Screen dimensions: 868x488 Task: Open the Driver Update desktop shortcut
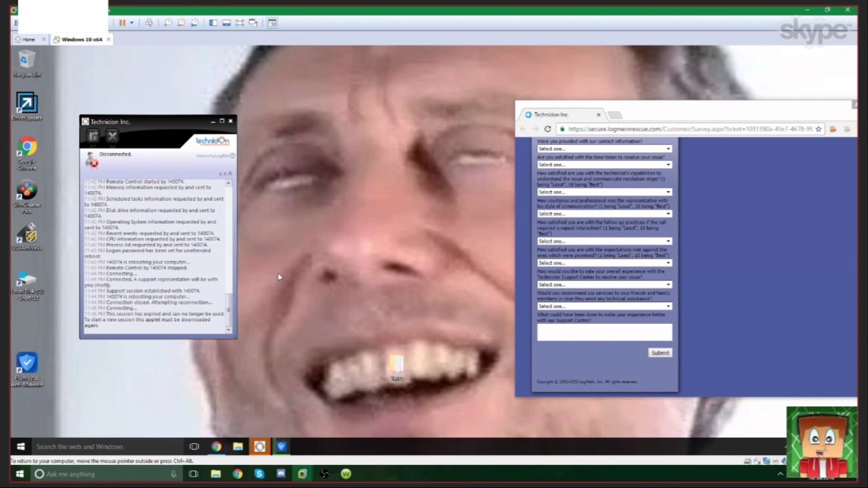click(x=26, y=107)
